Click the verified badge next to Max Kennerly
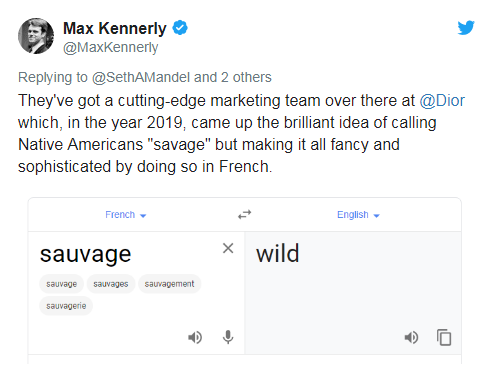 [180, 28]
